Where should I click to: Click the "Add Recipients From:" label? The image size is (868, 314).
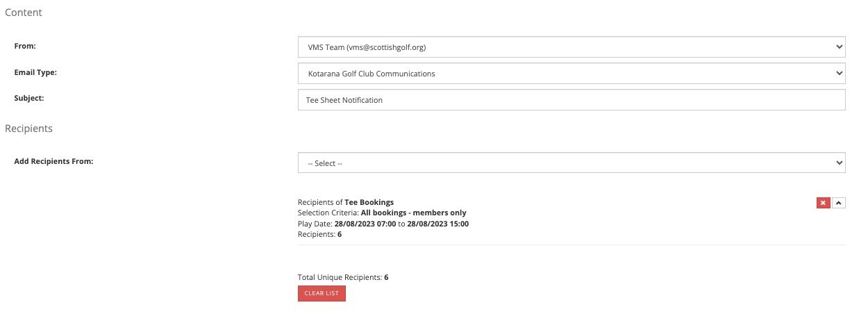(53, 161)
